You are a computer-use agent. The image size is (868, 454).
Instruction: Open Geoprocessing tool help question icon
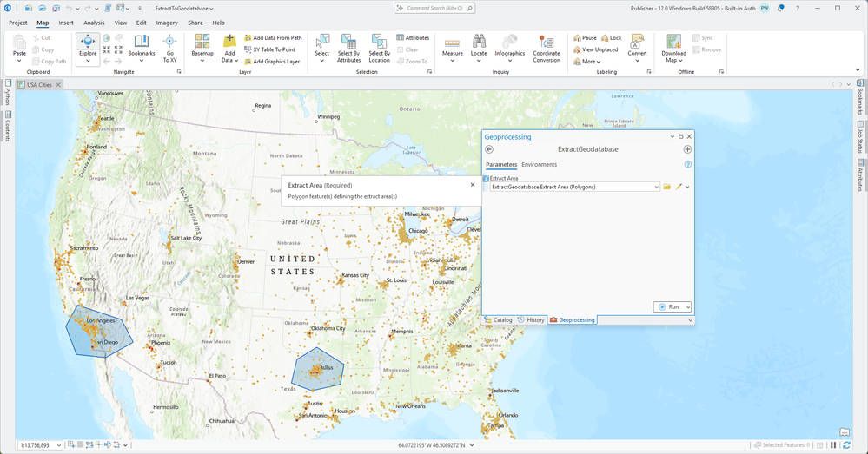click(687, 164)
